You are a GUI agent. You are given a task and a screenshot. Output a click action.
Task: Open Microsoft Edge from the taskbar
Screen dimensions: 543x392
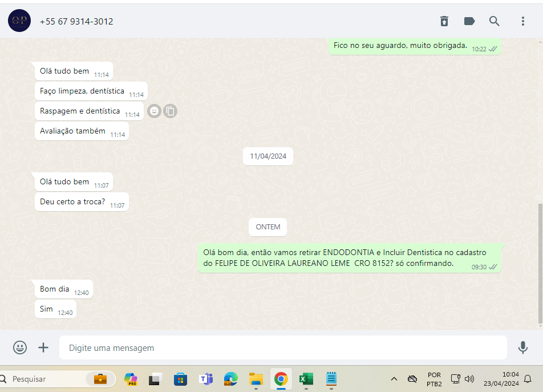(230, 379)
